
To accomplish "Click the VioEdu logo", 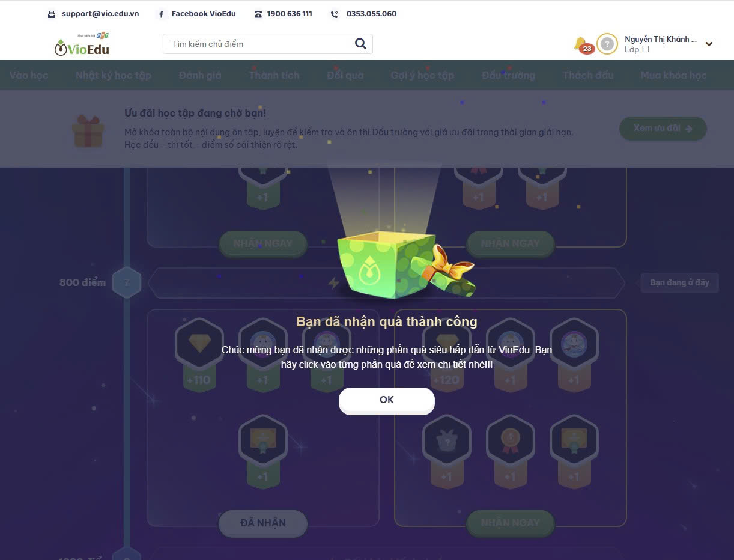I will [x=82, y=45].
